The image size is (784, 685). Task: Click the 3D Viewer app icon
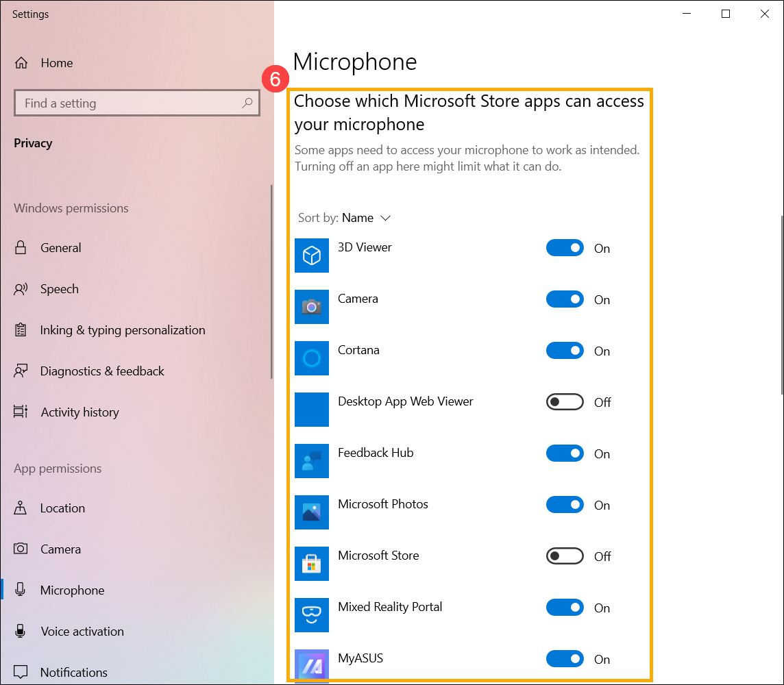[312, 256]
